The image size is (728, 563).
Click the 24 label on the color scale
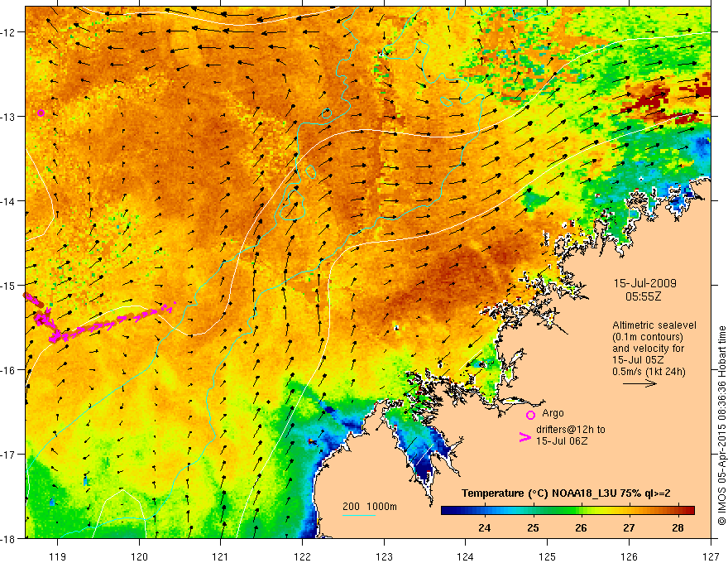485,527
